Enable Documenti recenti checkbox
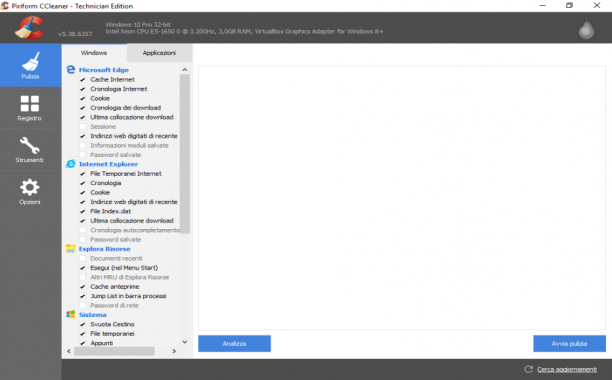612x380 pixels. tap(83, 258)
